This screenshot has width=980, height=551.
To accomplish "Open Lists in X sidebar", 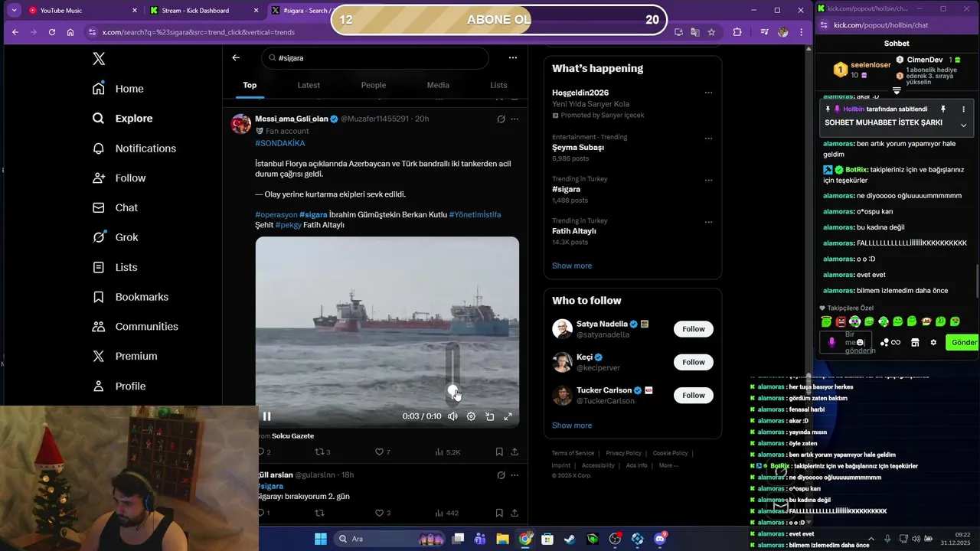I will click(115, 267).
